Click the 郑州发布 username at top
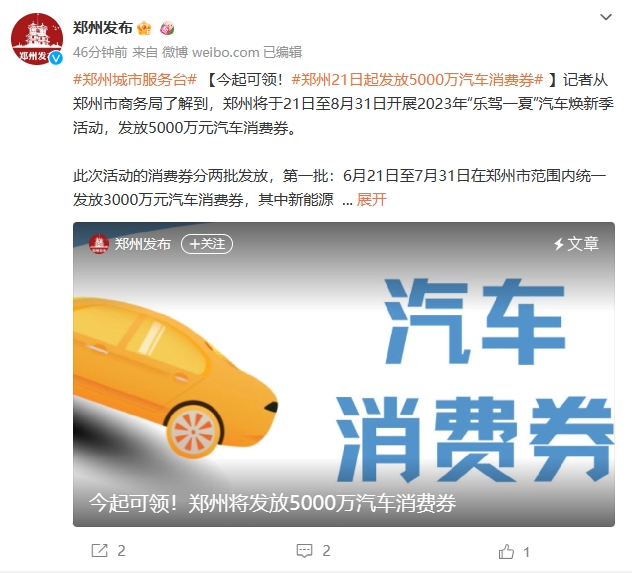The height and width of the screenshot is (573, 638). (x=103, y=28)
